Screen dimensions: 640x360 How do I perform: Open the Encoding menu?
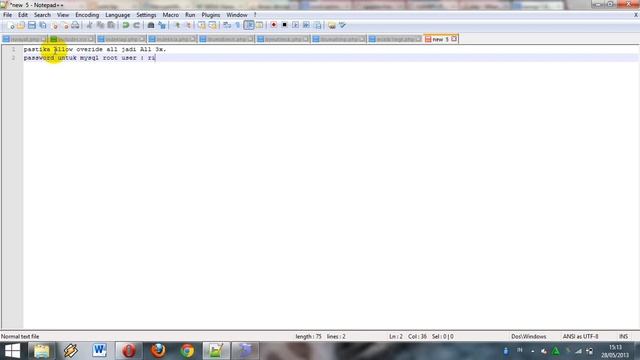pos(87,15)
